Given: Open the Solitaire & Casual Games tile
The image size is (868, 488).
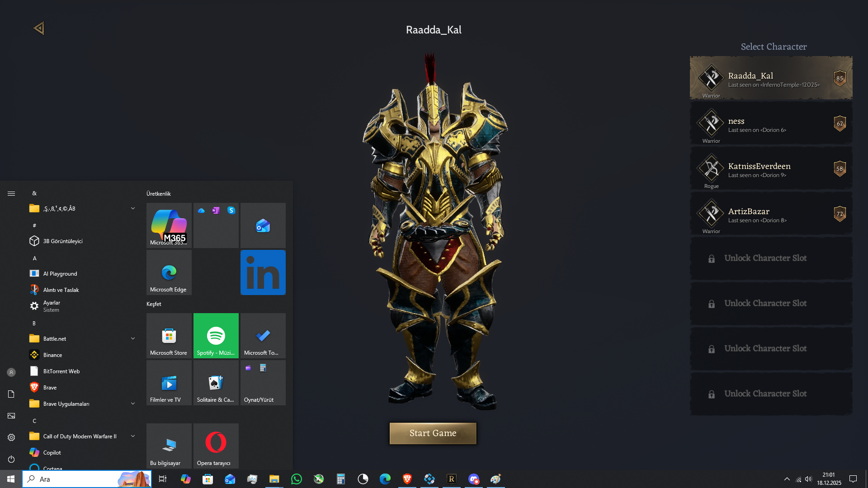Looking at the screenshot, I should (216, 383).
